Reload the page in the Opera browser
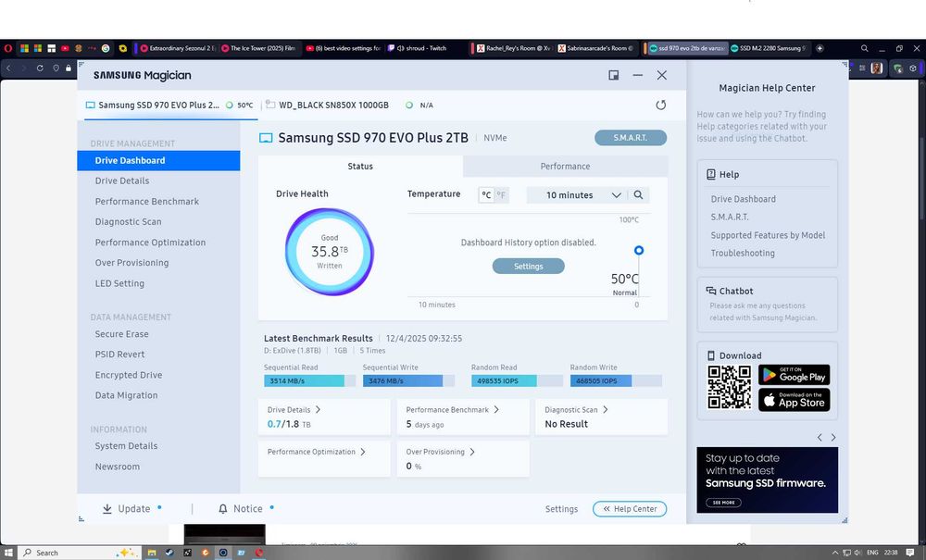The image size is (926, 560). point(40,68)
